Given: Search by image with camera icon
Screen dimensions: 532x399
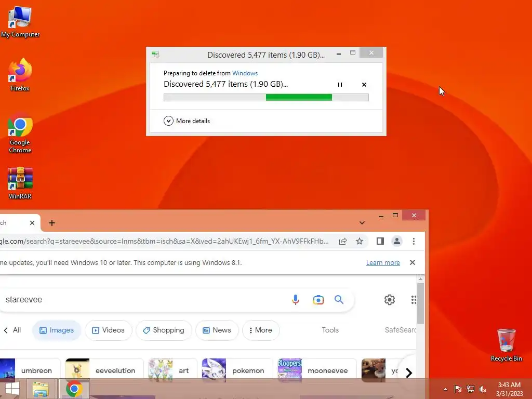Looking at the screenshot, I should tap(318, 300).
